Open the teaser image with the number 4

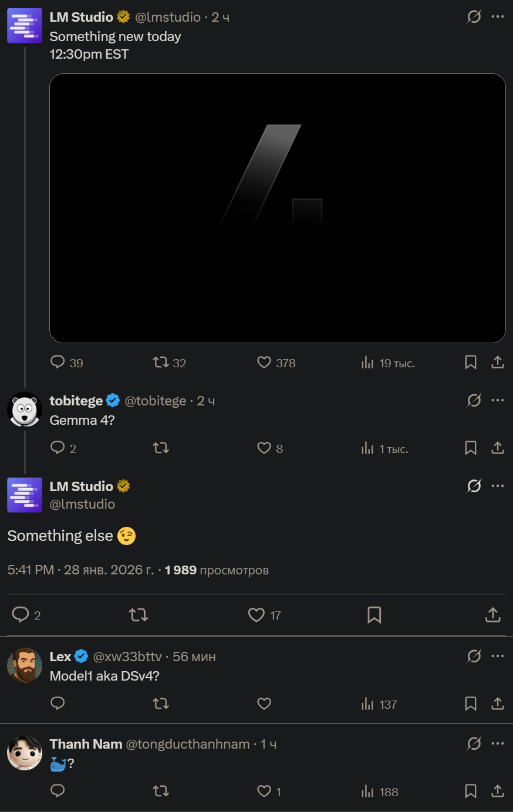click(x=277, y=208)
